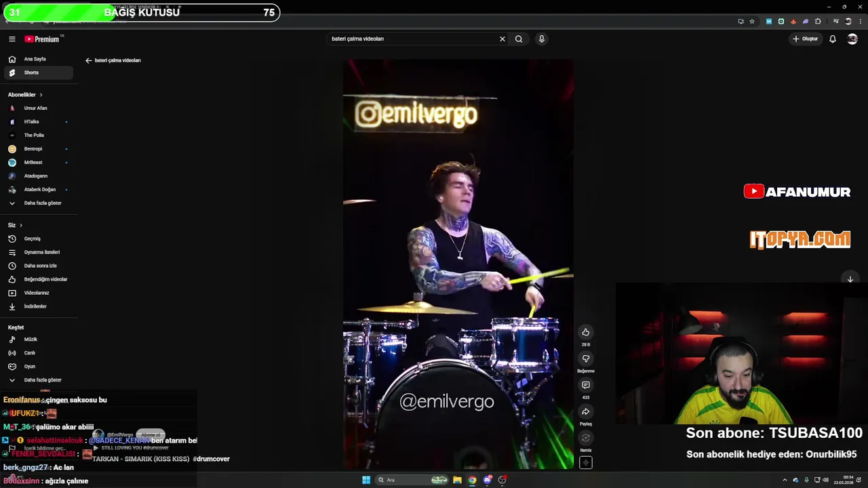The height and width of the screenshot is (488, 868).
Task: Go back via bateri çalma videoları arrow
Action: 88,60
